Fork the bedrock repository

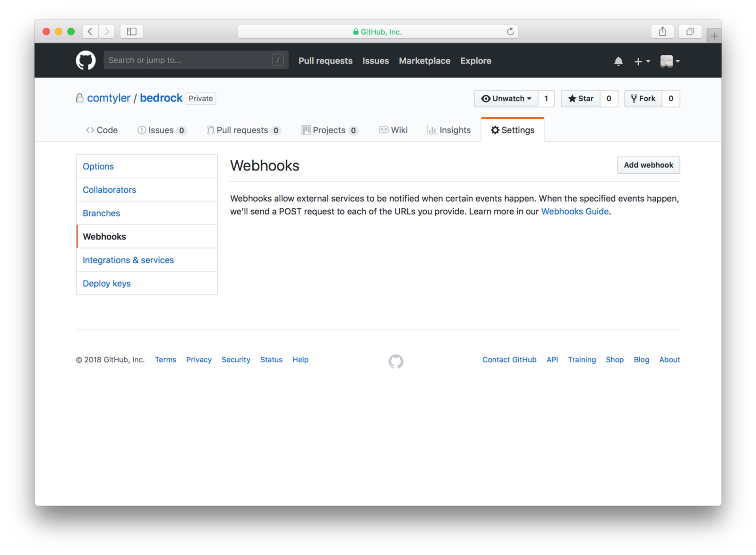[643, 99]
